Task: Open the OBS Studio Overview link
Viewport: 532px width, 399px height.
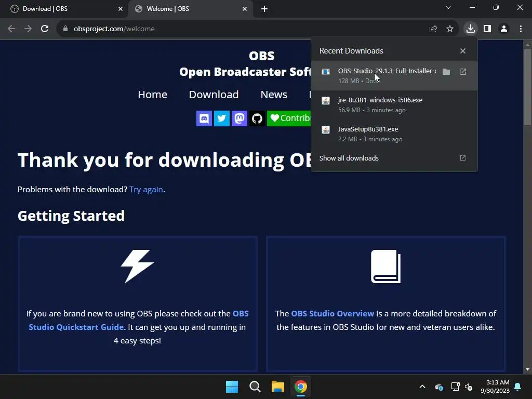Action: (332, 313)
